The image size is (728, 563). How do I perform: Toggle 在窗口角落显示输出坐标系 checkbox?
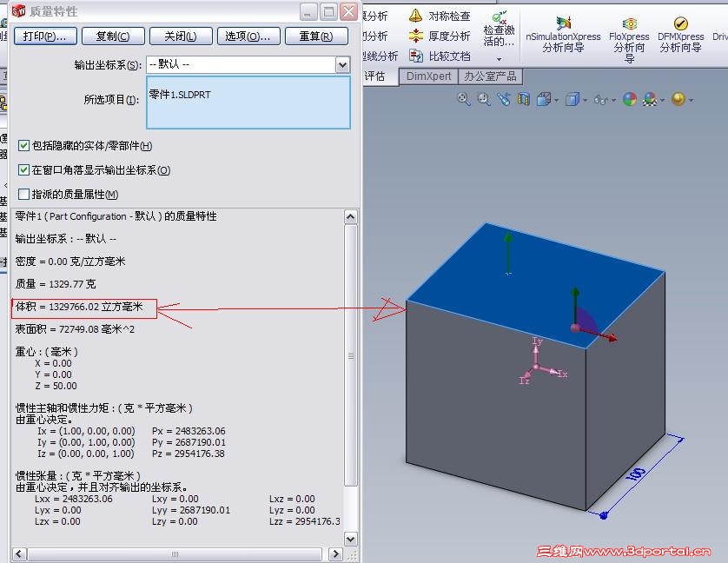click(x=23, y=170)
